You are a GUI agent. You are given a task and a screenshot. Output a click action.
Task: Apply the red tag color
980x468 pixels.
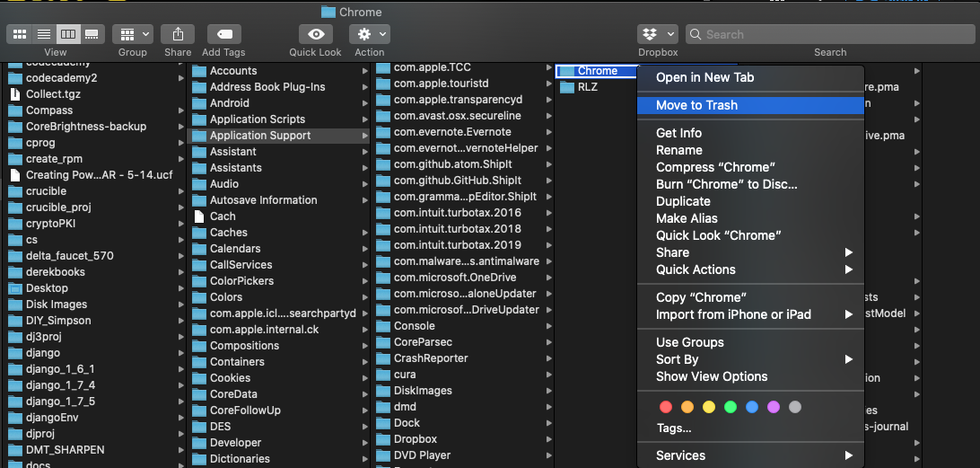[x=666, y=407]
